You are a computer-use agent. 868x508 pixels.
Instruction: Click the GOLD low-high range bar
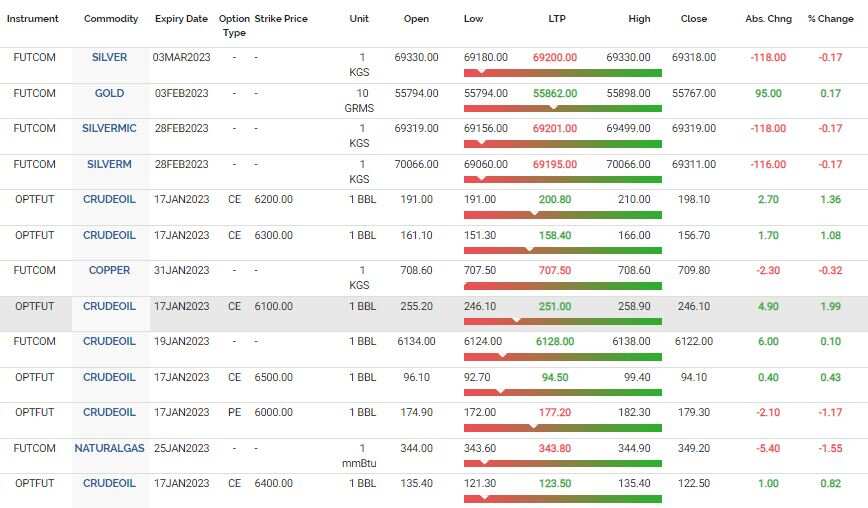click(562, 108)
